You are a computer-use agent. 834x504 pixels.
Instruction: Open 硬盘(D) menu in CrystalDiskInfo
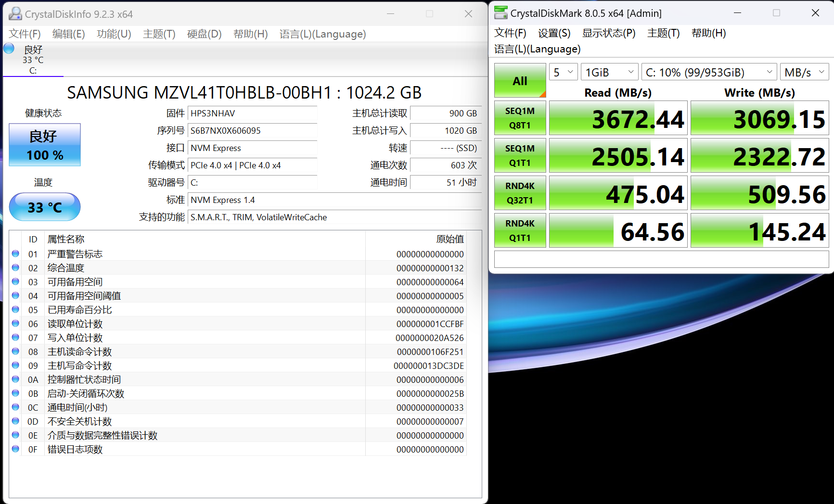click(205, 34)
